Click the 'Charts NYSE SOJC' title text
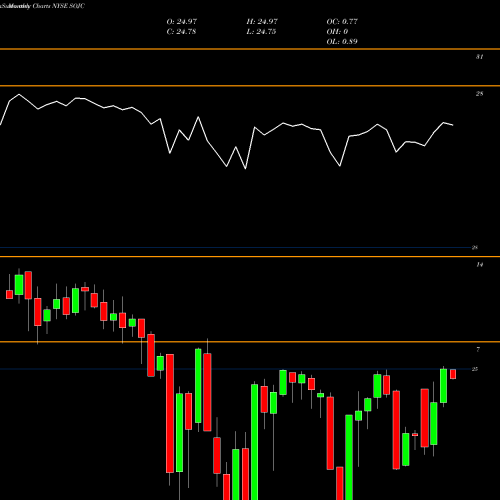 pyautogui.click(x=59, y=6)
